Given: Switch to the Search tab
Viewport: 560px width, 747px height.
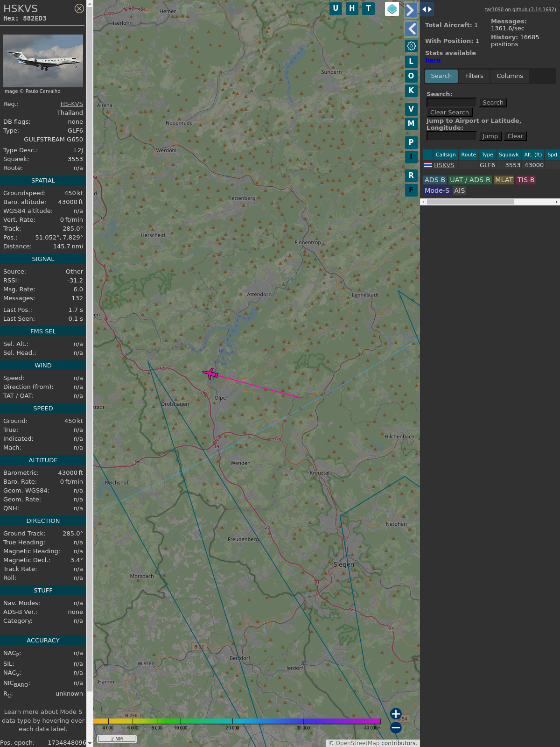Looking at the screenshot, I should pyautogui.click(x=441, y=76).
